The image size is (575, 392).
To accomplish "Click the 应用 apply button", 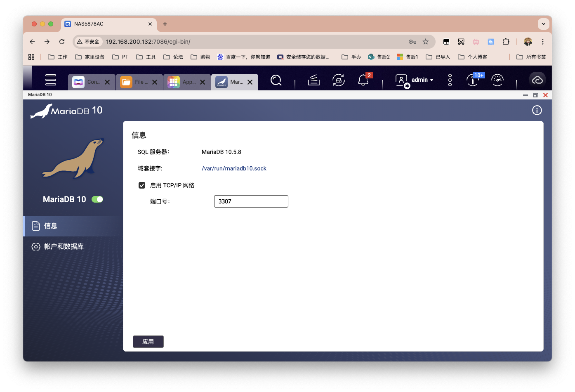I will pyautogui.click(x=148, y=341).
